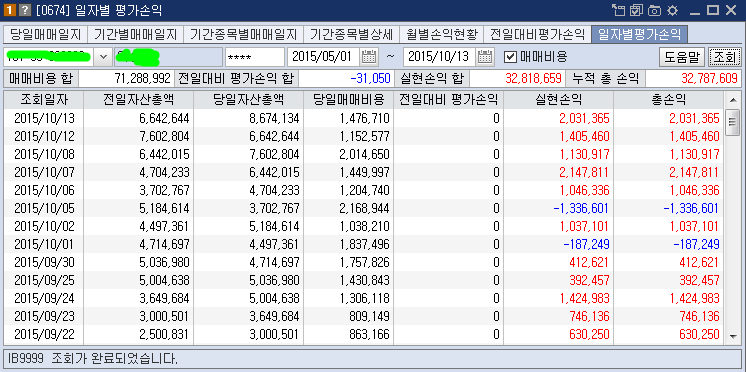This screenshot has width=746, height=372.
Task: Click the table vertical scrollbar thumb
Action: [x=732, y=122]
